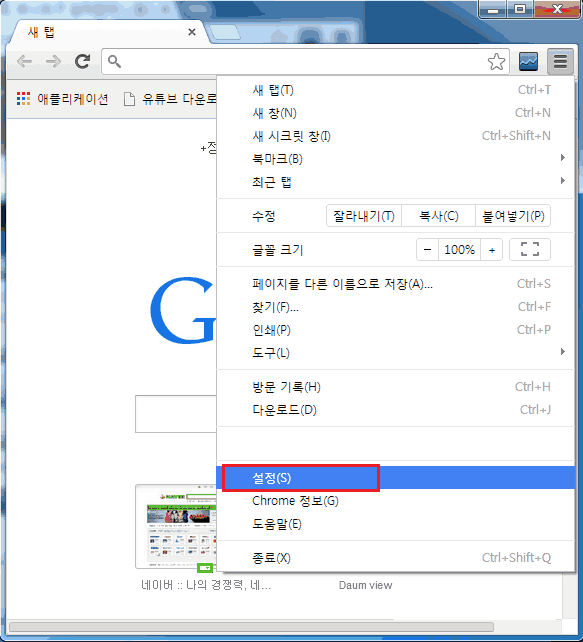Maximize the Chrome window

pyautogui.click(x=520, y=9)
